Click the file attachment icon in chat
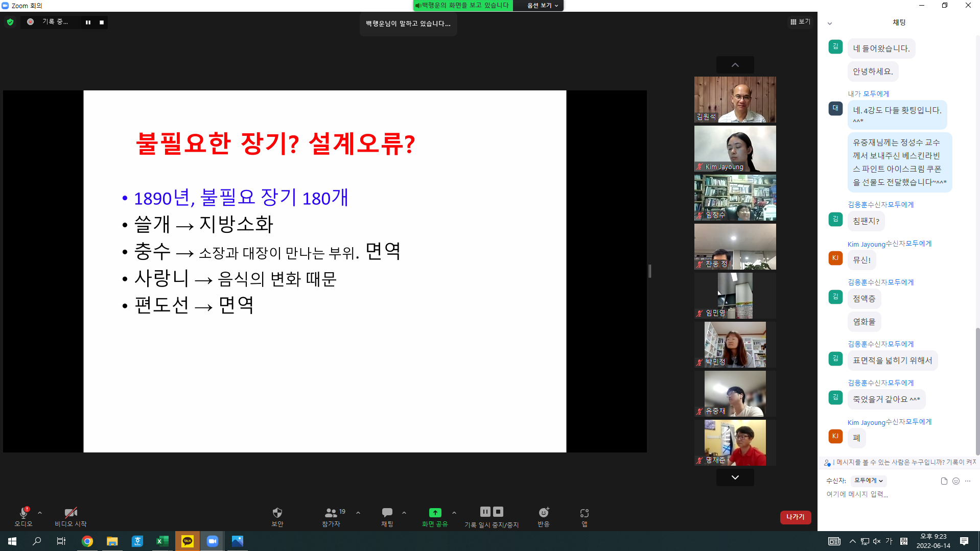 [x=944, y=481]
